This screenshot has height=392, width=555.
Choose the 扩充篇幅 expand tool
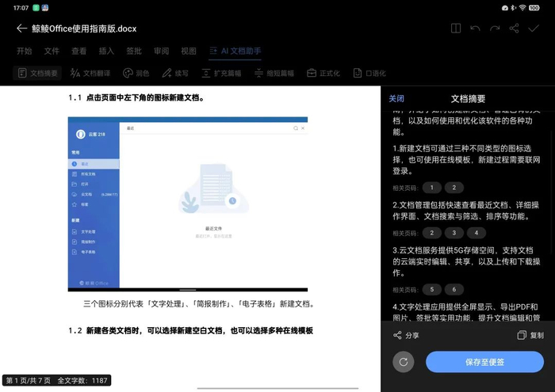click(221, 73)
